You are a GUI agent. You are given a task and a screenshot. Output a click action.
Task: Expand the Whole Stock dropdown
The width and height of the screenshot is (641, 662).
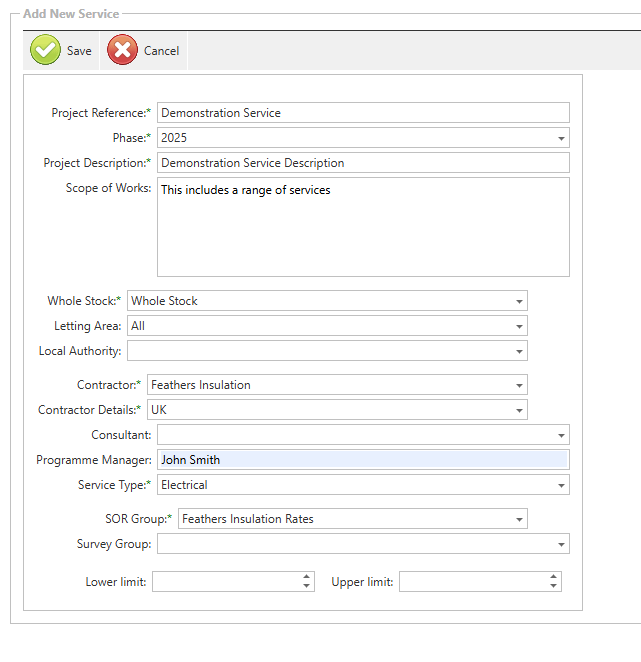[x=519, y=301]
